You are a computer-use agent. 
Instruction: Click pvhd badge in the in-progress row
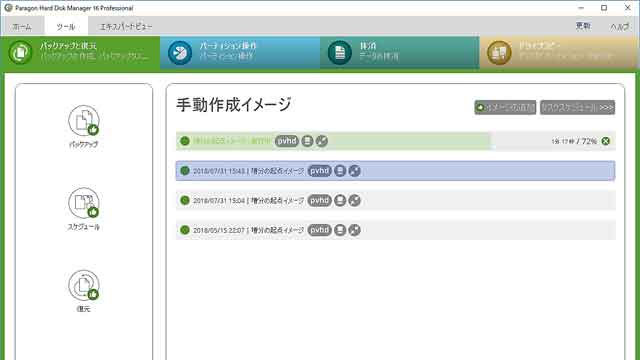pos(287,141)
